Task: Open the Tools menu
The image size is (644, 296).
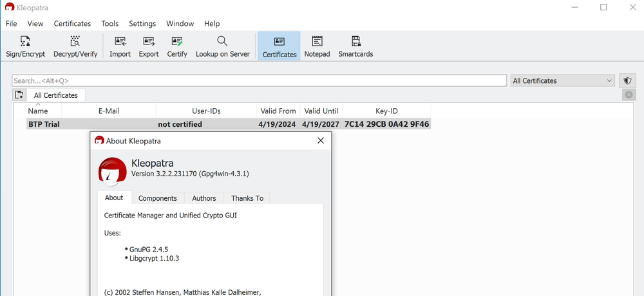Action: tap(109, 24)
